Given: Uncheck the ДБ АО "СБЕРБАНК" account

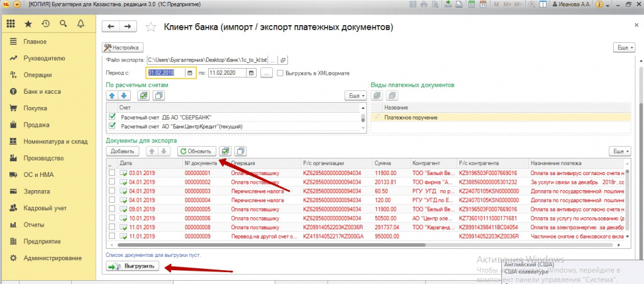Looking at the screenshot, I should click(113, 117).
